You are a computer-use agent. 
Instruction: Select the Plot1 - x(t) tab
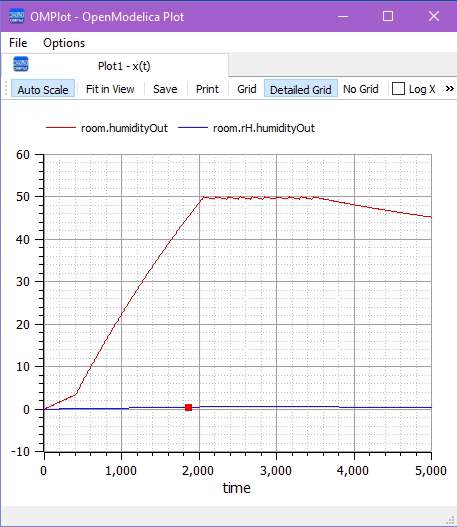coord(115,65)
